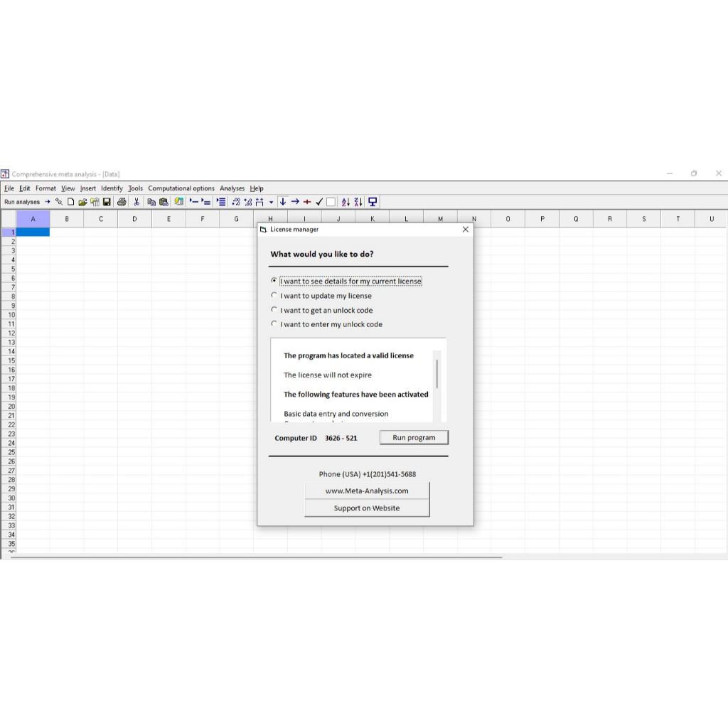
Task: Open the Computational options menu
Action: 181,188
